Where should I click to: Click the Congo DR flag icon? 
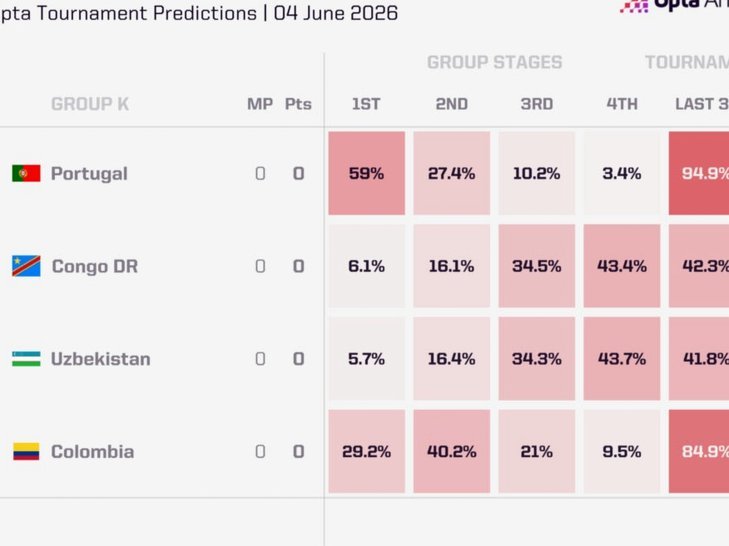(26, 266)
